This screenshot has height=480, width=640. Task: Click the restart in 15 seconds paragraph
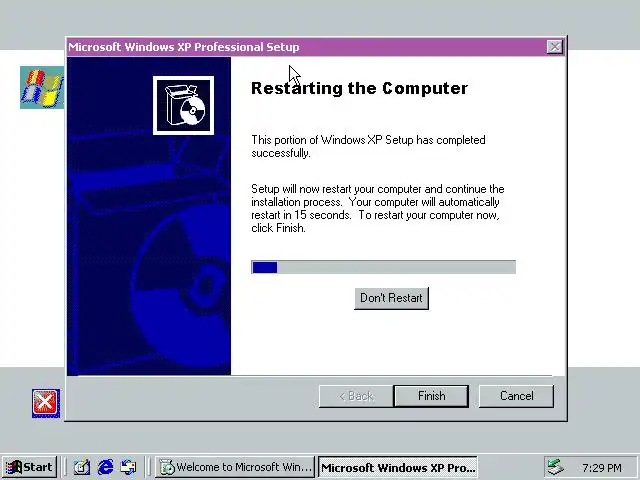coord(378,208)
